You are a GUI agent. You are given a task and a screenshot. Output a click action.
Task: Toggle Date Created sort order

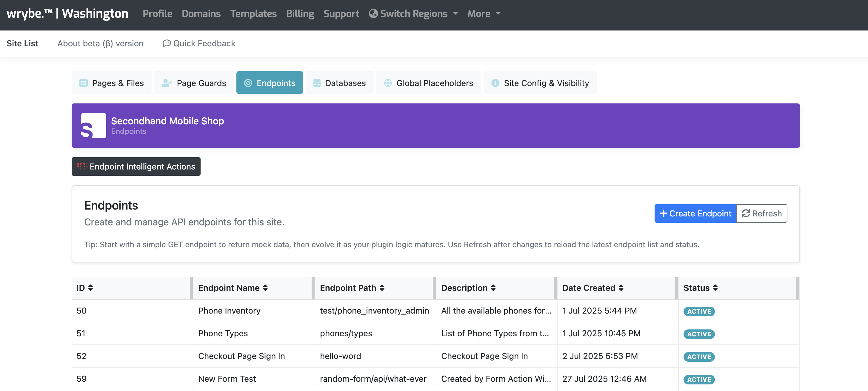pyautogui.click(x=621, y=288)
